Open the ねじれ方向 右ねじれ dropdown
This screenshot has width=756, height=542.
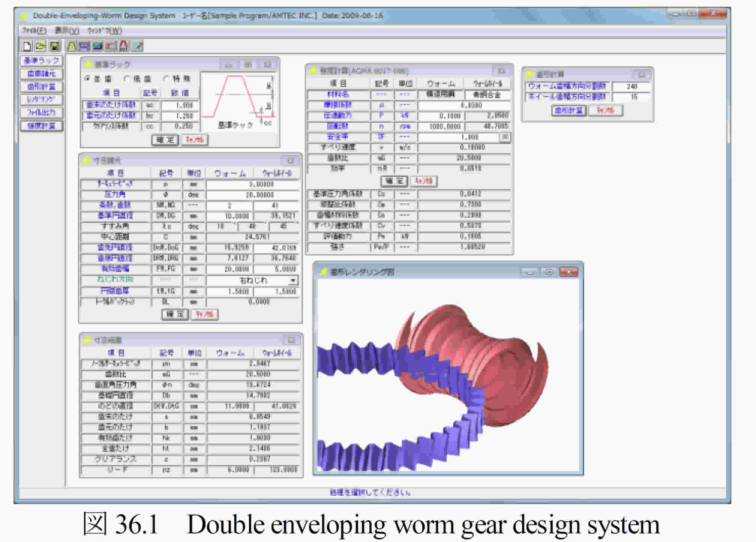293,281
